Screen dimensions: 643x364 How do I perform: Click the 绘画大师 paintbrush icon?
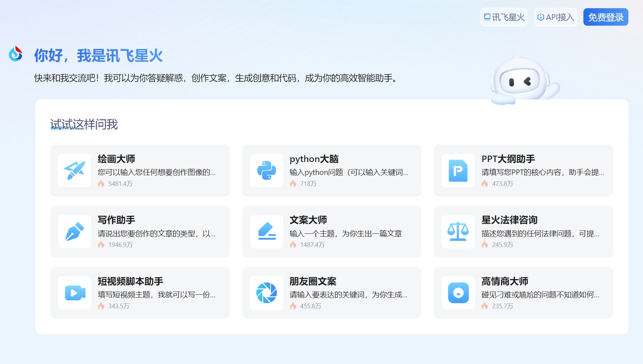pyautogui.click(x=75, y=170)
